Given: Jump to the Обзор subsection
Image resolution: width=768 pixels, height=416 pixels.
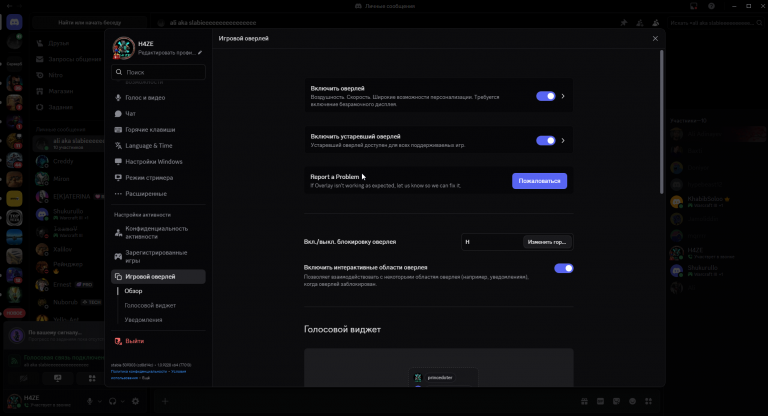Looking at the screenshot, I should click(x=133, y=291).
